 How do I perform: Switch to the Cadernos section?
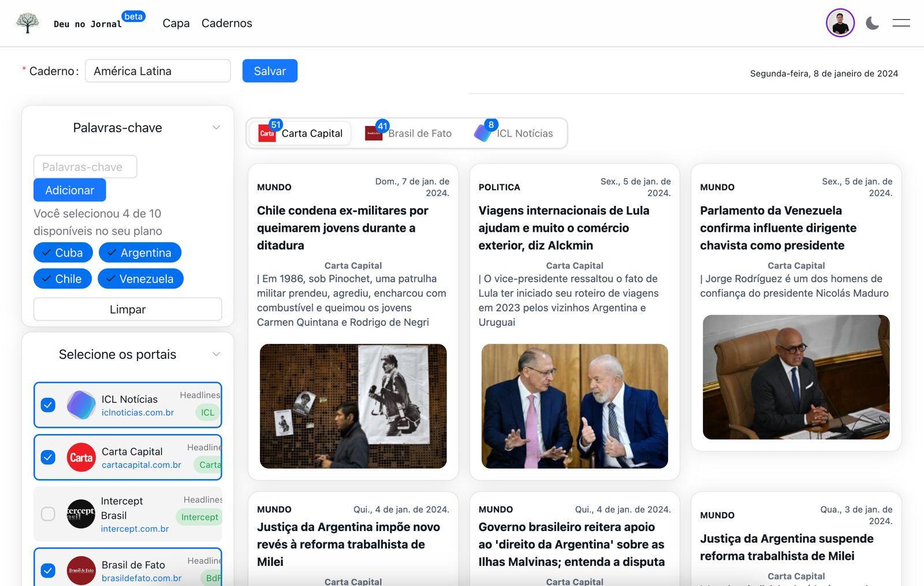click(x=226, y=23)
